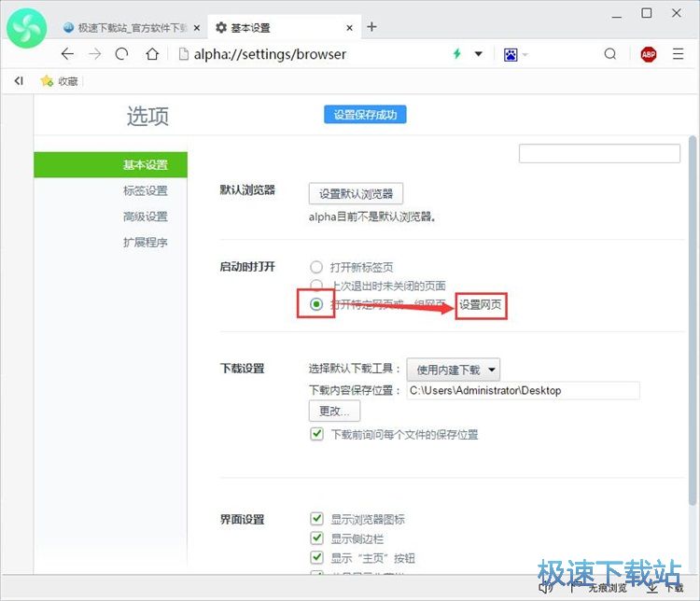The width and height of the screenshot is (700, 601).
Task: Click the 更改... button
Action: click(x=334, y=411)
